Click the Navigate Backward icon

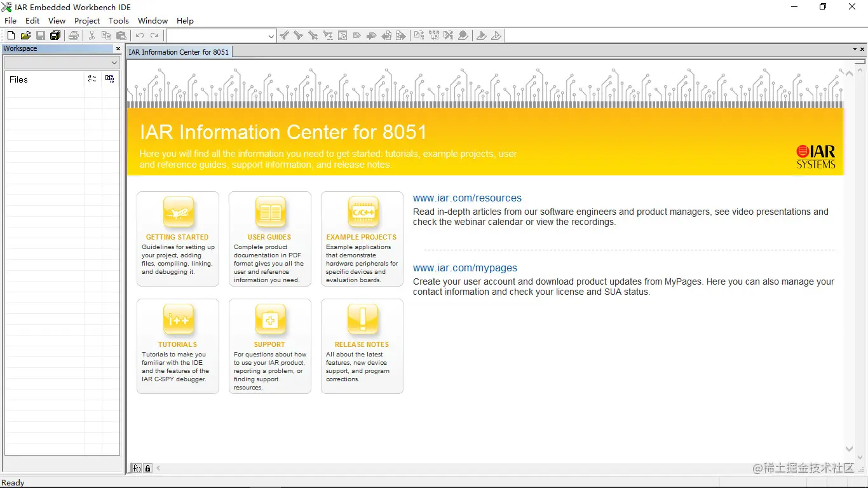tap(386, 36)
